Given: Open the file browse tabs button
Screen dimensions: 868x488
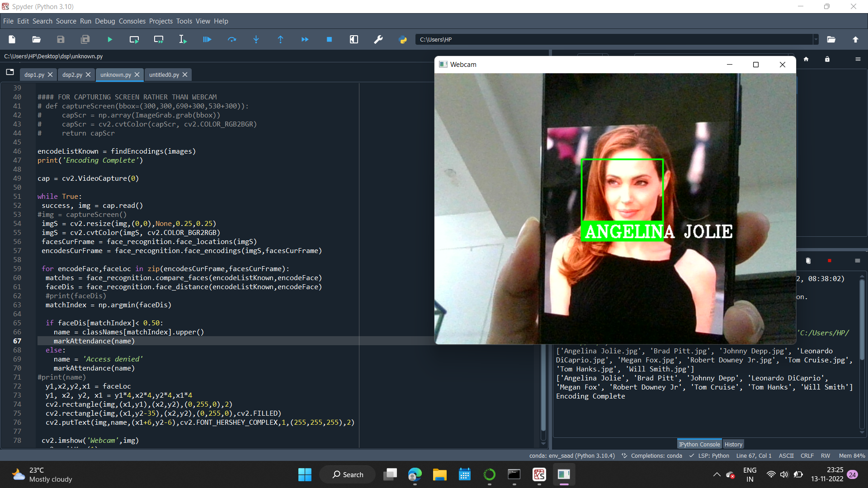Looking at the screenshot, I should click(x=10, y=72).
